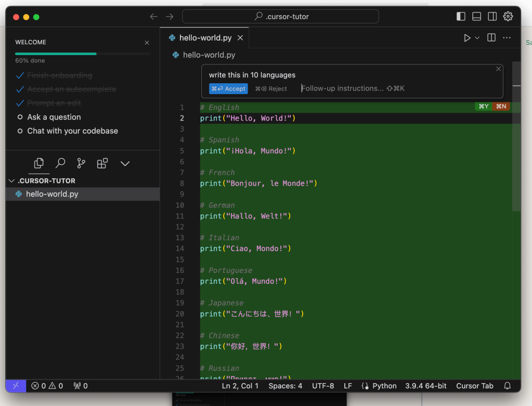Click the print("Hello, World!") line

(x=248, y=119)
